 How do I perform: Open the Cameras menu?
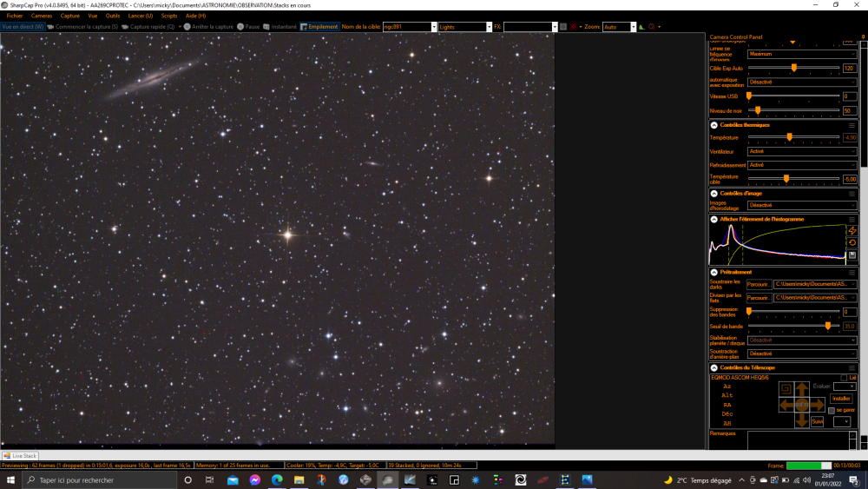coord(42,16)
